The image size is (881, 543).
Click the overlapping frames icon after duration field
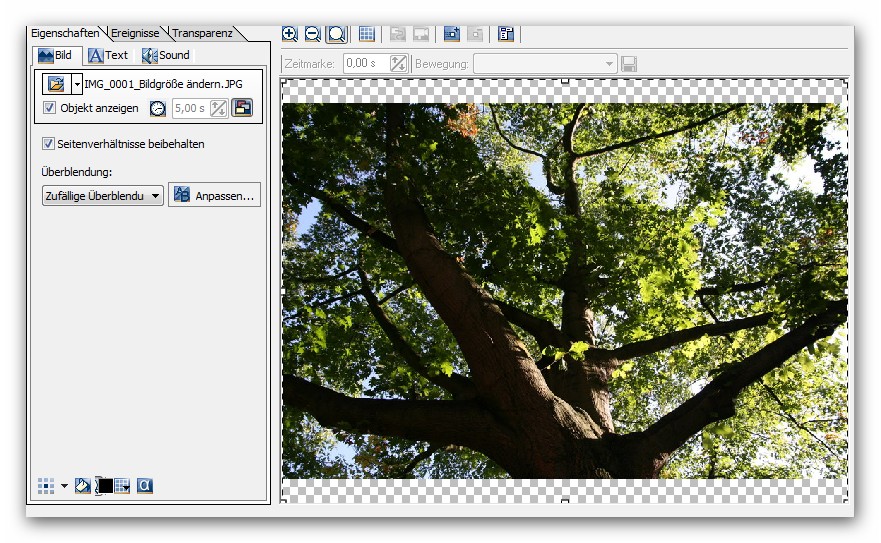242,109
